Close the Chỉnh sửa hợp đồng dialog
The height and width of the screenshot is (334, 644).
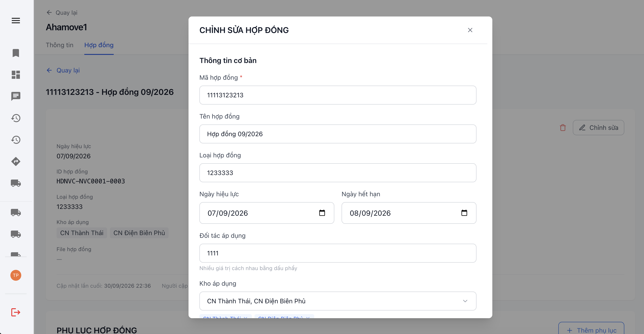point(470,30)
